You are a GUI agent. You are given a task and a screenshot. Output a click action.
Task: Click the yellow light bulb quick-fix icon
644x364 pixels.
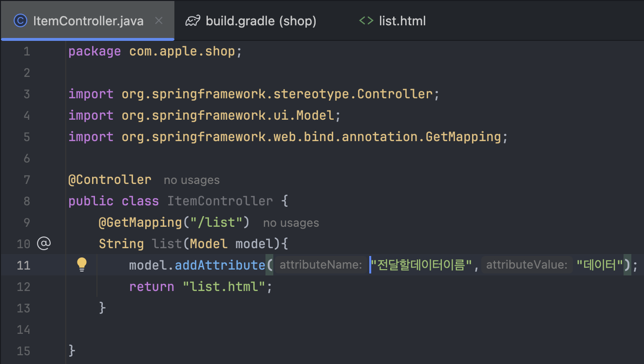(81, 264)
